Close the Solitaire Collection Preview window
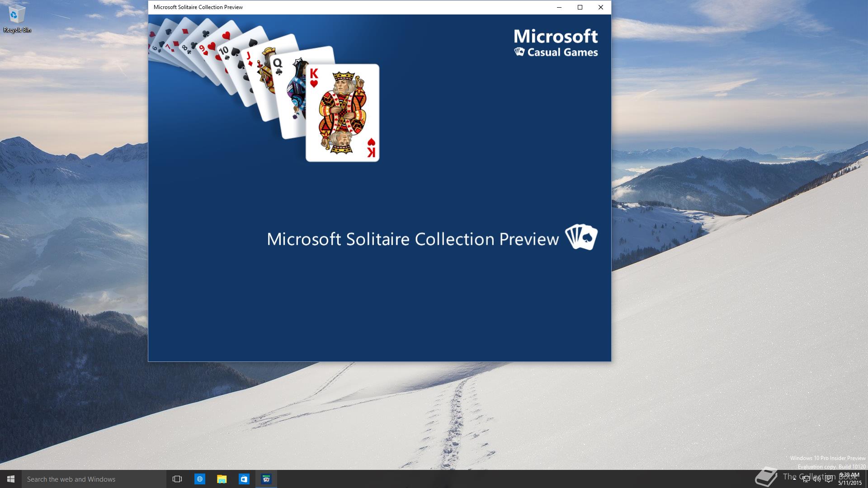This screenshot has width=868, height=488. (x=601, y=7)
